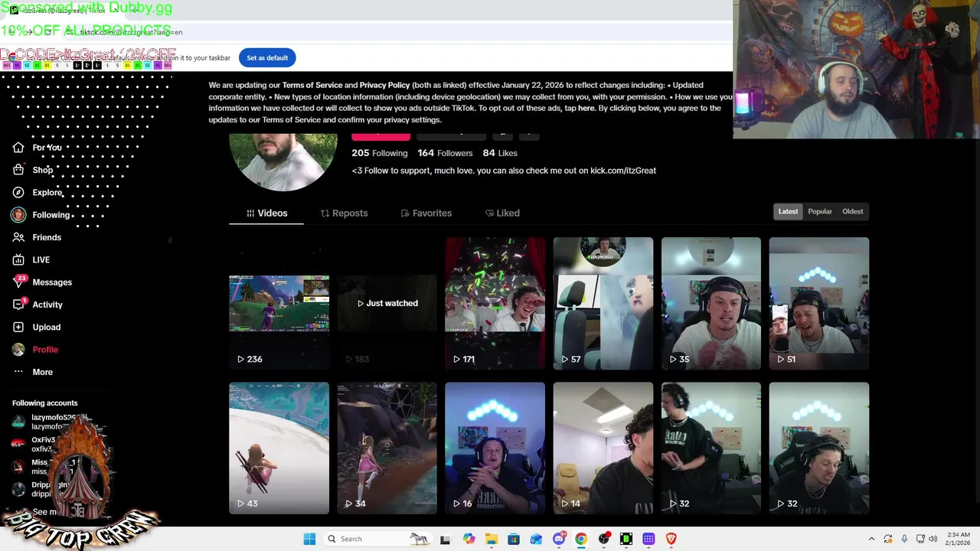The height and width of the screenshot is (551, 980).
Task: Open the Messages icon with 23 badge
Action: (x=18, y=282)
